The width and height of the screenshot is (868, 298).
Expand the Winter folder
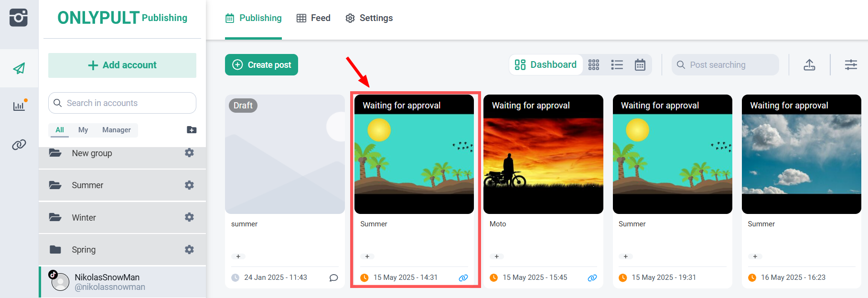84,218
